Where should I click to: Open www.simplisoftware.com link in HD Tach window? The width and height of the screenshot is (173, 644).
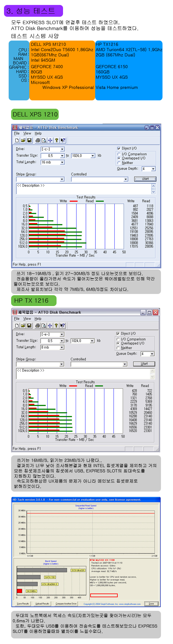pos(130,604)
